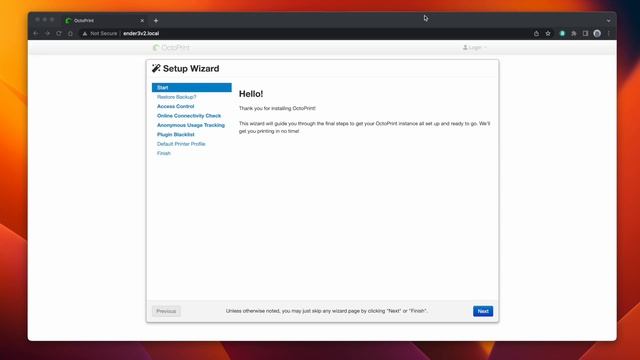Share this page with the share icon
Screen dimensions: 640x360
pos(536,33)
